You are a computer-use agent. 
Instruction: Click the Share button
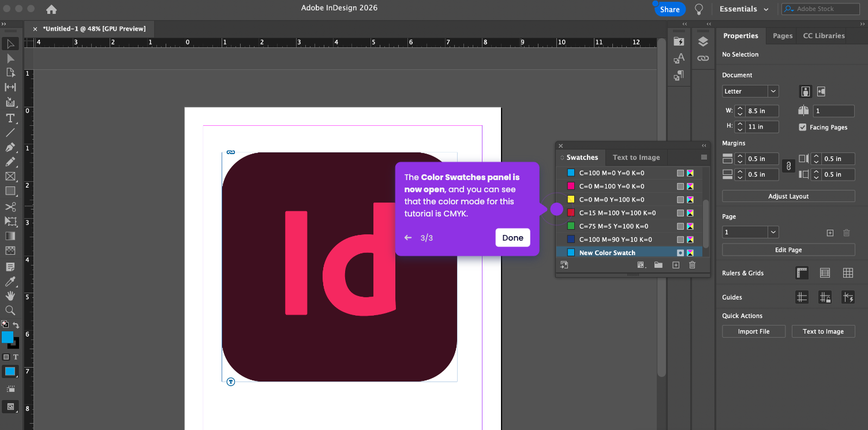[x=669, y=9]
